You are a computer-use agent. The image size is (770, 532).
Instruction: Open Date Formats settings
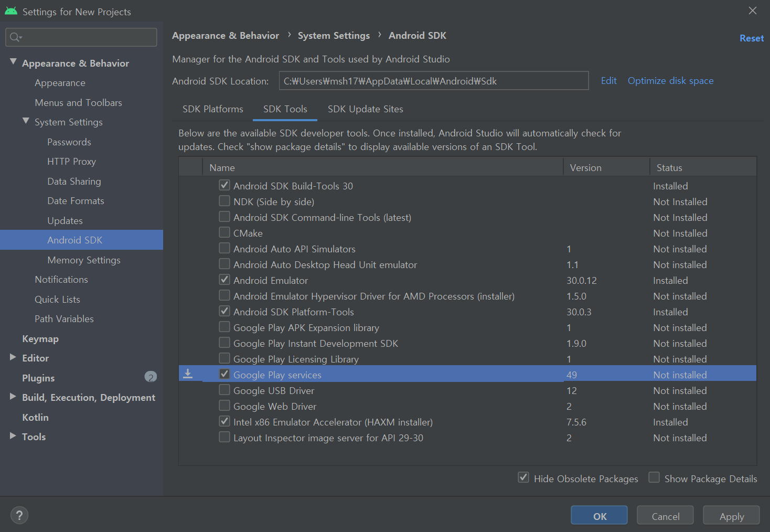(x=76, y=201)
